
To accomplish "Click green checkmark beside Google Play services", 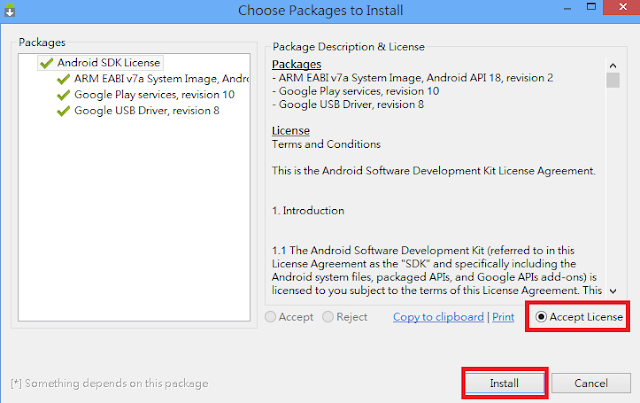I will click(63, 95).
